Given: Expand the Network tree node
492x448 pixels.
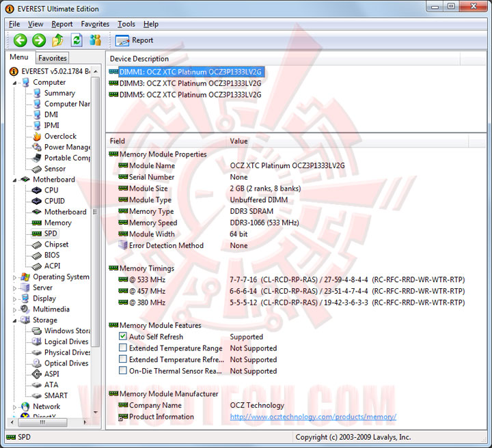Looking at the screenshot, I should (14, 407).
